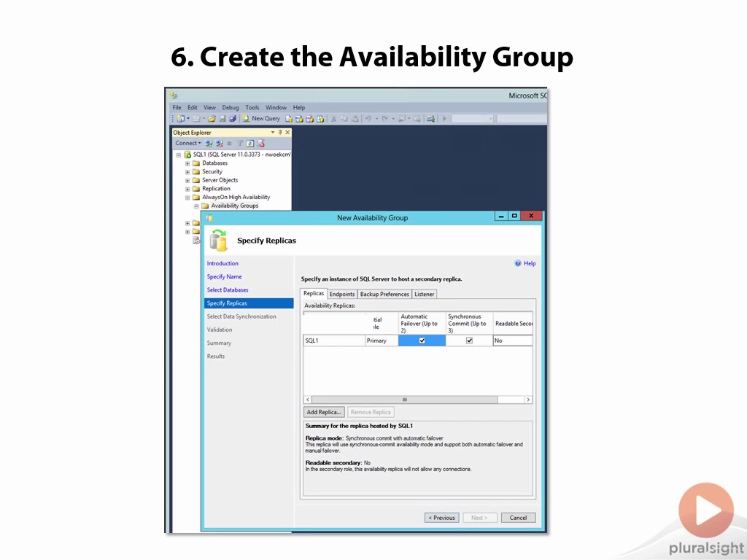747x560 pixels.
Task: Click the Cut scissors icon in toolbar
Action: click(333, 119)
